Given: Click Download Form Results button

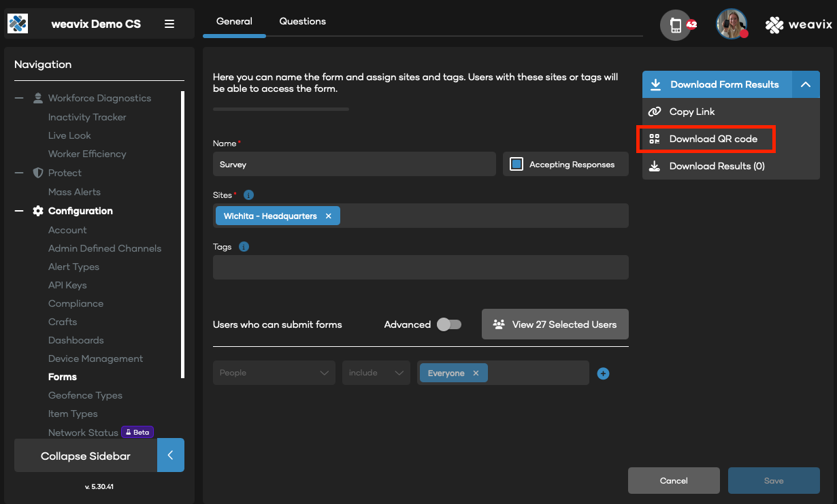Looking at the screenshot, I should (x=717, y=84).
